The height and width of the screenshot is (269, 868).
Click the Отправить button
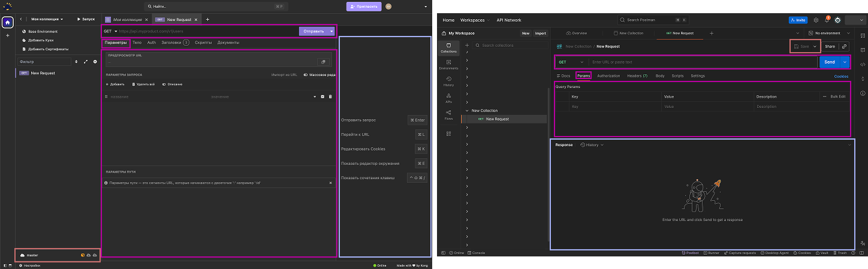coord(314,31)
